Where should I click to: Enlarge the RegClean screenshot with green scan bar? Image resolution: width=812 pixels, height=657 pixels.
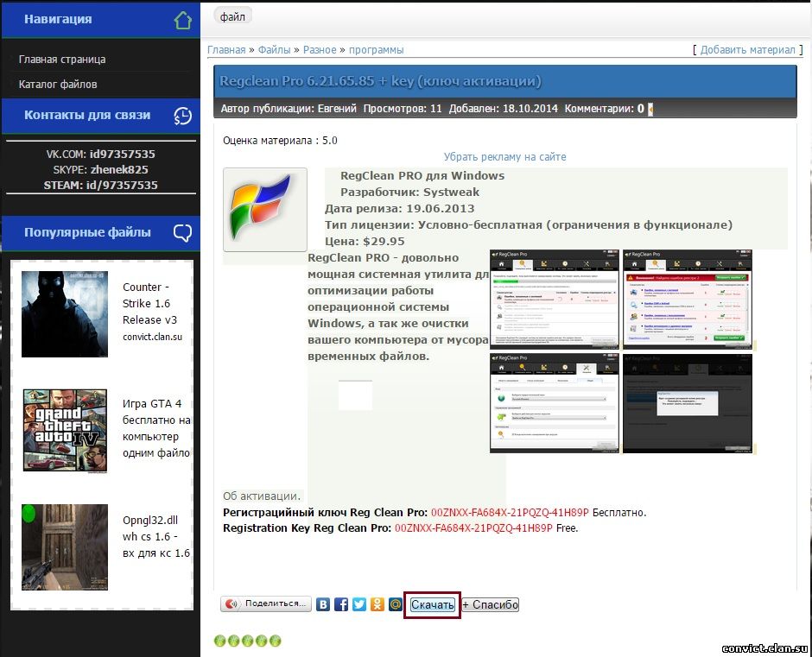tap(554, 300)
